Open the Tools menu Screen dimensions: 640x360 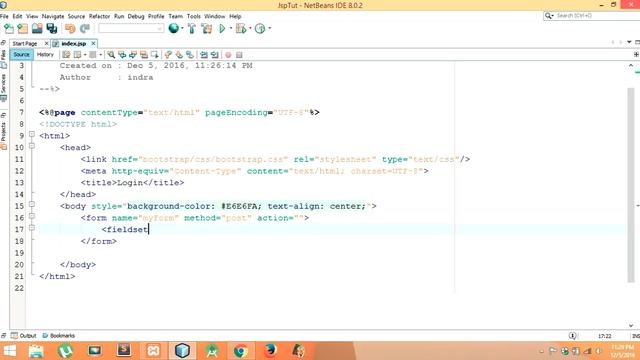pyautogui.click(x=193, y=16)
